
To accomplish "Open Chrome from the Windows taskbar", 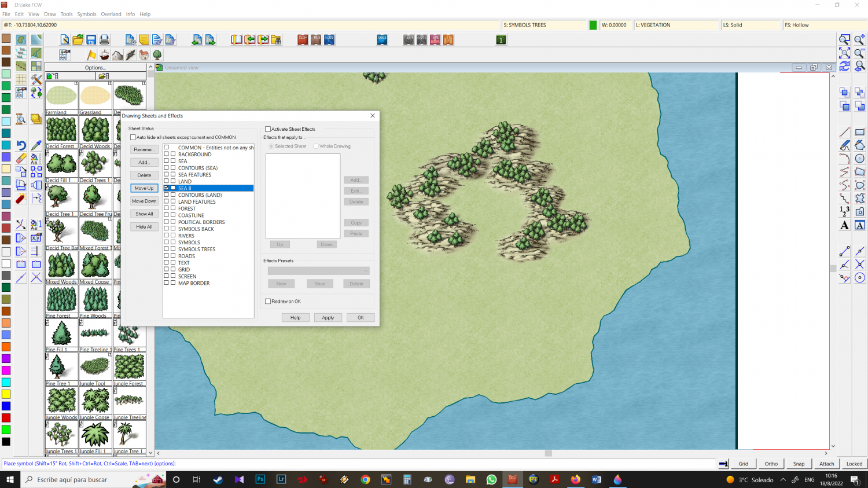I will pos(365,479).
